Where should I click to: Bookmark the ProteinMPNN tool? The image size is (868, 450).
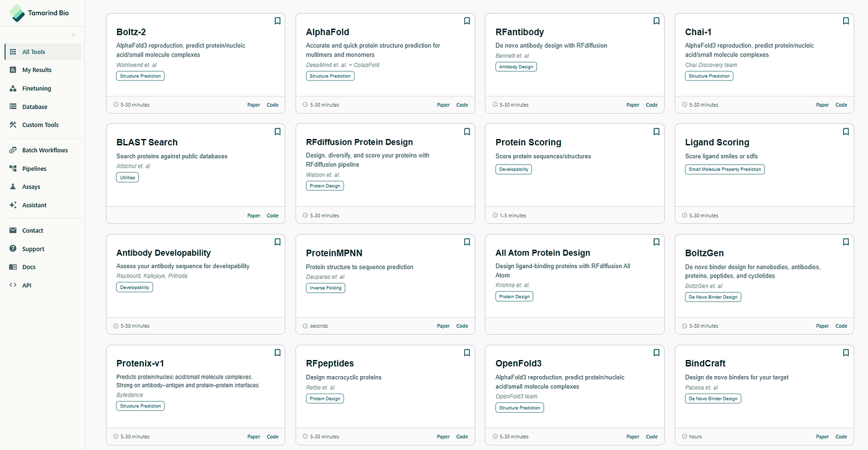pyautogui.click(x=467, y=242)
